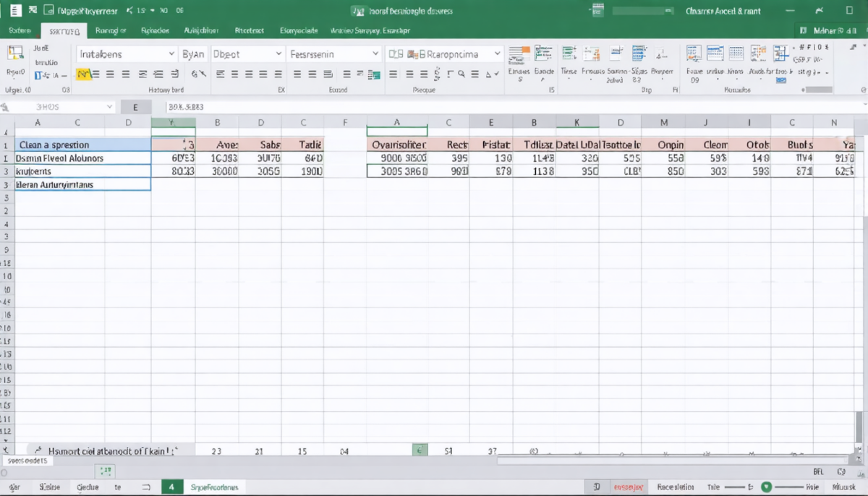Open the first ribbon tab Sxbere

tap(20, 31)
